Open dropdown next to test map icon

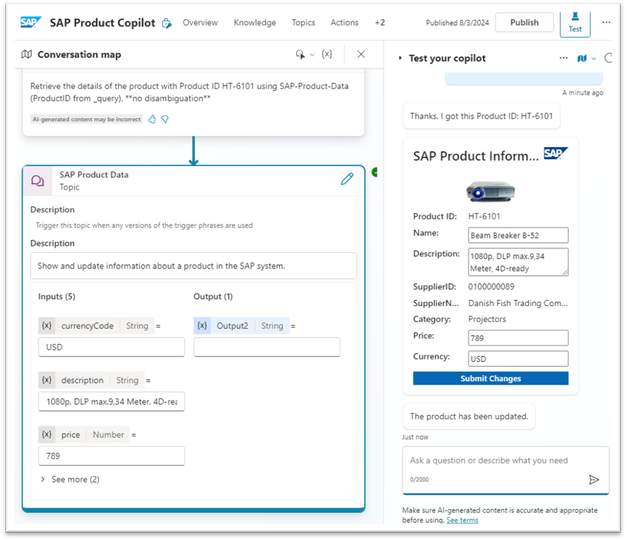coord(593,59)
